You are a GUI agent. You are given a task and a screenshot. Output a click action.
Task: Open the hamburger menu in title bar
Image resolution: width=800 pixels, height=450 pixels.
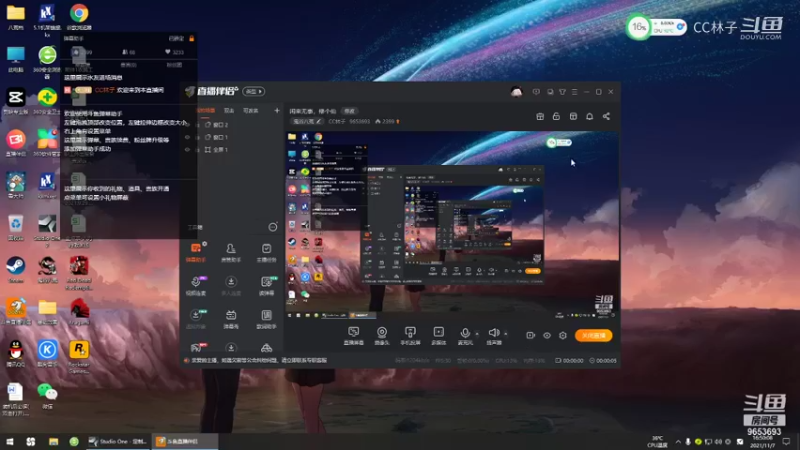[574, 92]
